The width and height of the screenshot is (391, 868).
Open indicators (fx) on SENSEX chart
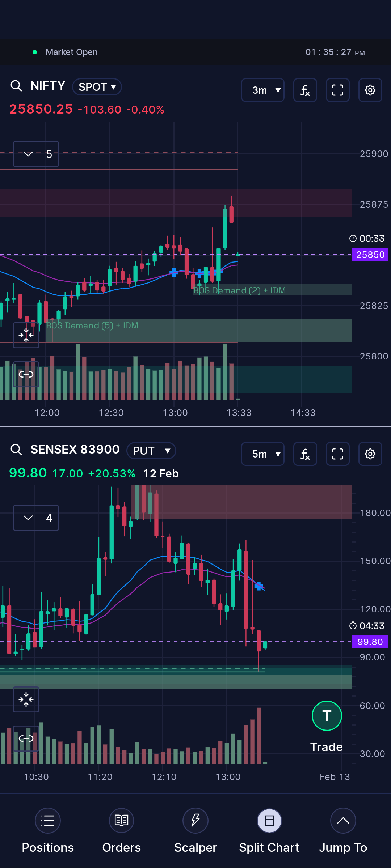click(305, 454)
